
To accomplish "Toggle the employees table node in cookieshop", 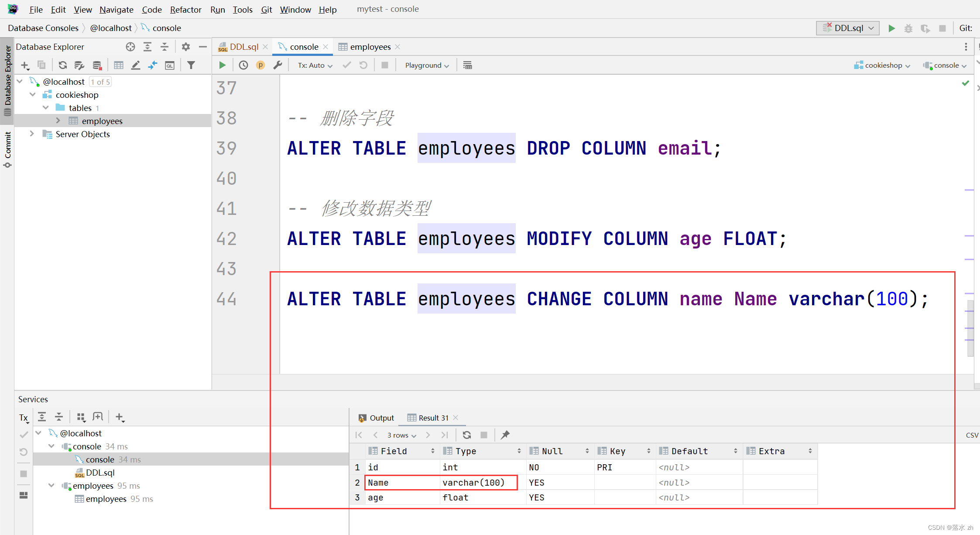I will click(58, 121).
